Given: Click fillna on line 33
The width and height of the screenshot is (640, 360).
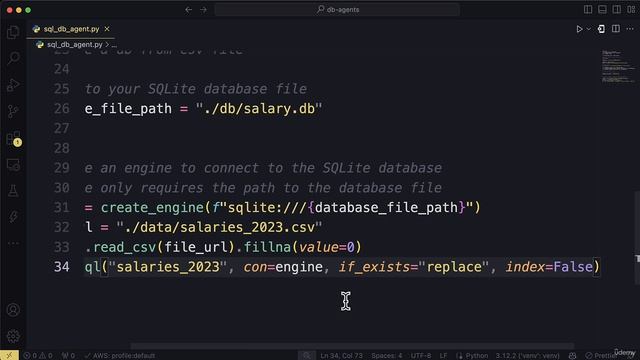Looking at the screenshot, I should [x=267, y=247].
